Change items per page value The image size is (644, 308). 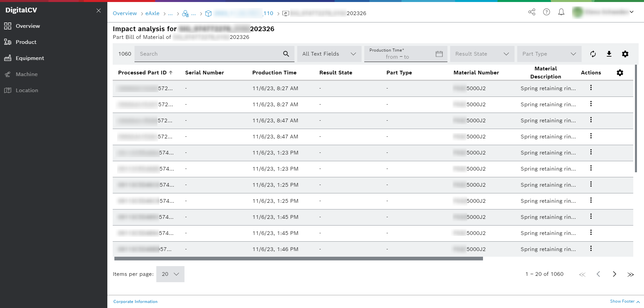[x=170, y=274]
